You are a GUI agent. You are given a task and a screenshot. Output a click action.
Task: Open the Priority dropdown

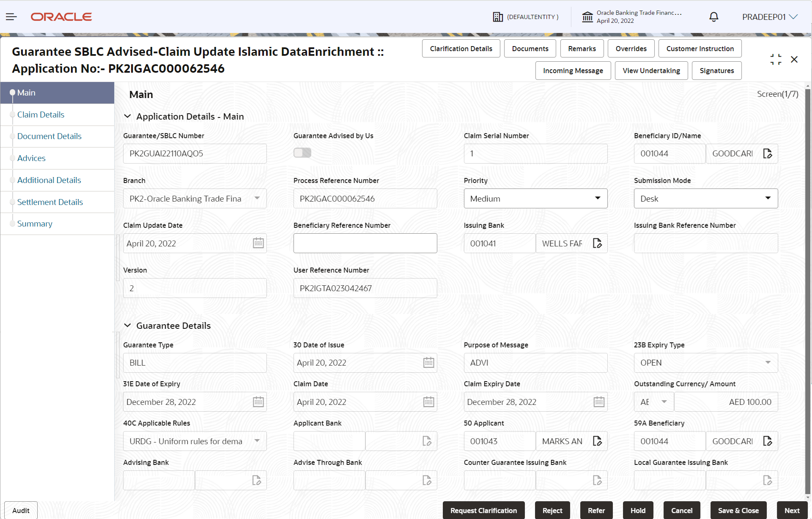(598, 198)
